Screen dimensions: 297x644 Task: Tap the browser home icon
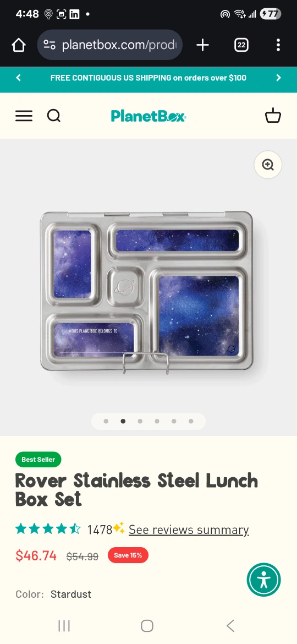19,45
